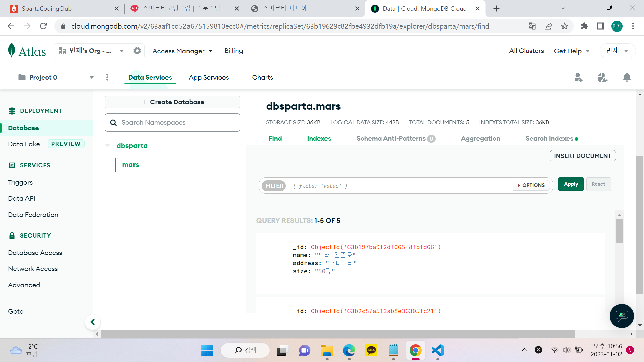Image resolution: width=644 pixels, height=362 pixels.
Task: Open the 민재 user account dropdown
Action: pos(618,51)
